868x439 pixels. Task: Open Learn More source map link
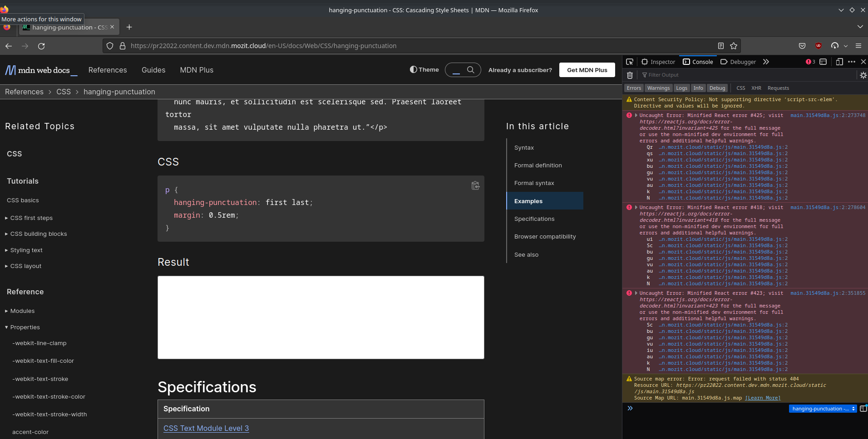click(763, 398)
